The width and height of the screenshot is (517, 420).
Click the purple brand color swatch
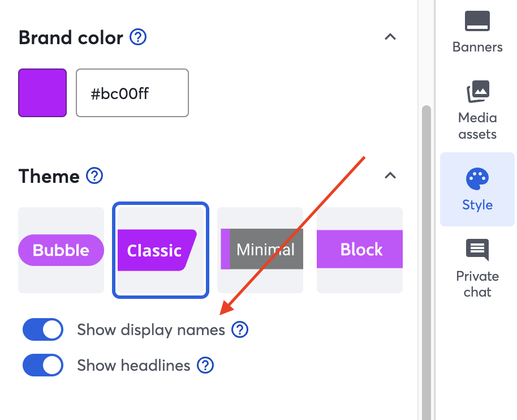tap(42, 93)
